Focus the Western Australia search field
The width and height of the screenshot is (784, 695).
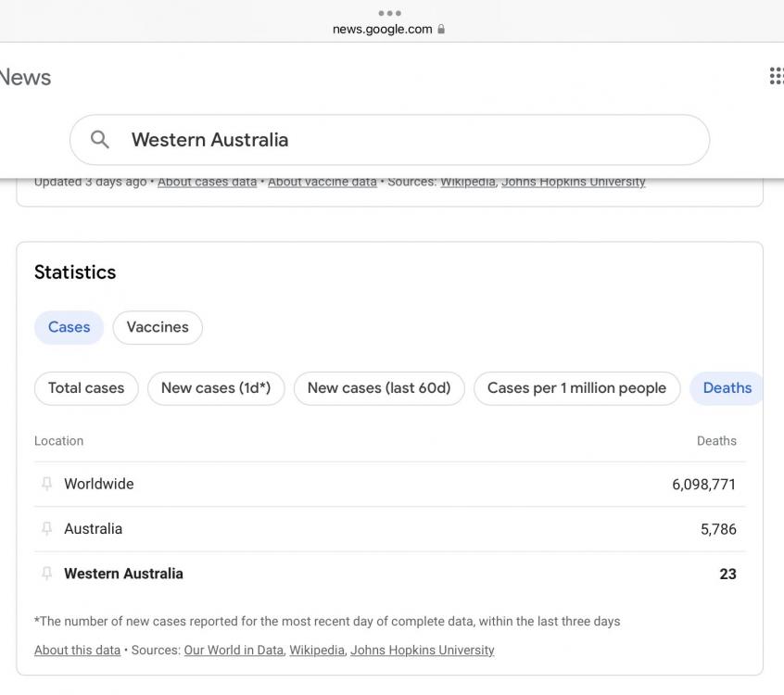[408, 140]
